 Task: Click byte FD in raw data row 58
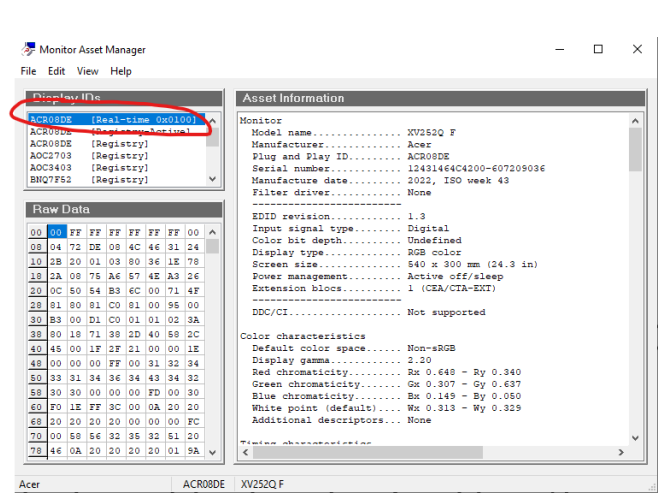[x=154, y=393]
